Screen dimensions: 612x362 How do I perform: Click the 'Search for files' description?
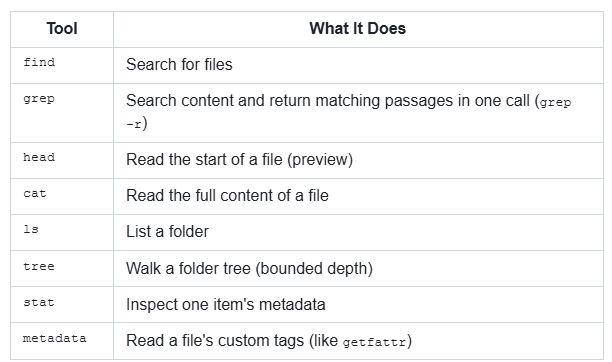(x=179, y=64)
